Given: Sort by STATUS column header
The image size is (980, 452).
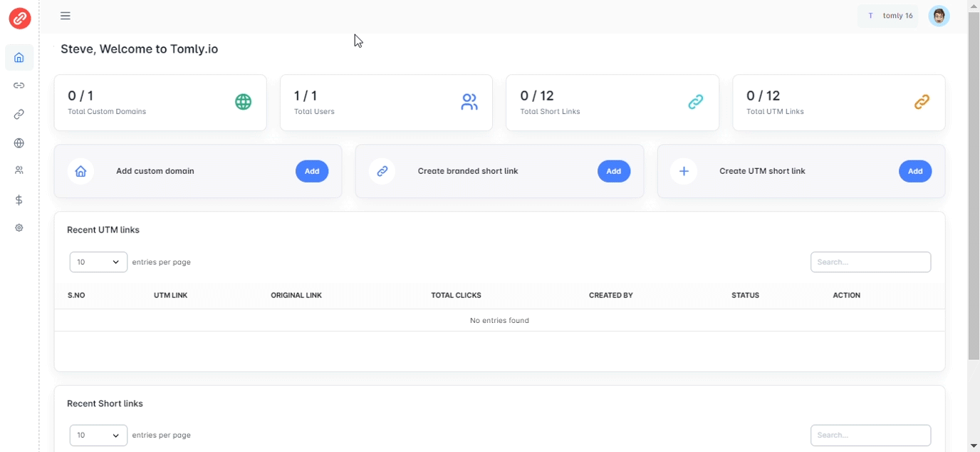Looking at the screenshot, I should pos(746,295).
